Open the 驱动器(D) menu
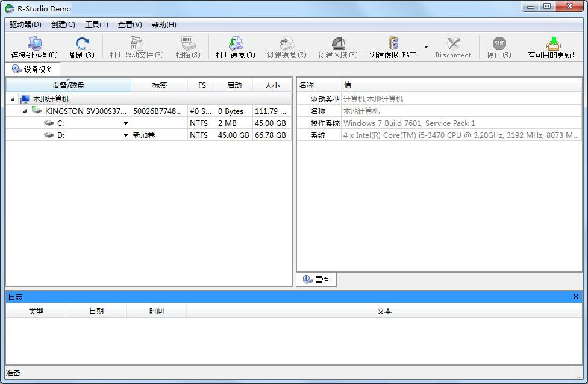Screen dimensions: 588x384 click(x=25, y=25)
